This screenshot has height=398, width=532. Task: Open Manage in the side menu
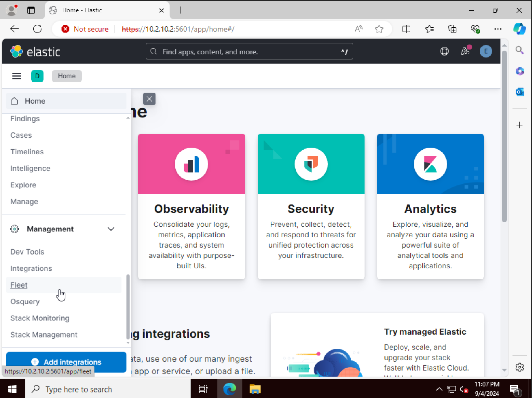pos(24,202)
